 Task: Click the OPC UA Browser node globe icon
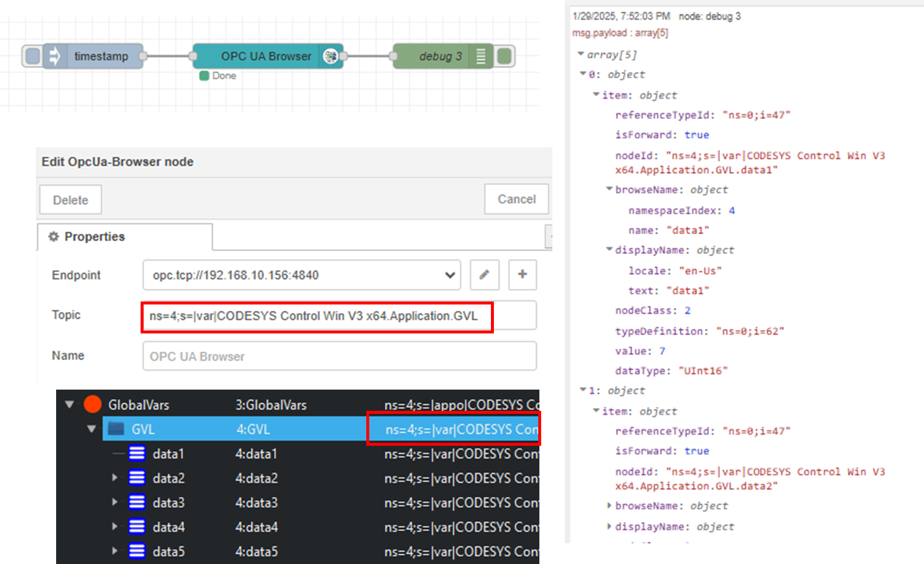coord(330,56)
